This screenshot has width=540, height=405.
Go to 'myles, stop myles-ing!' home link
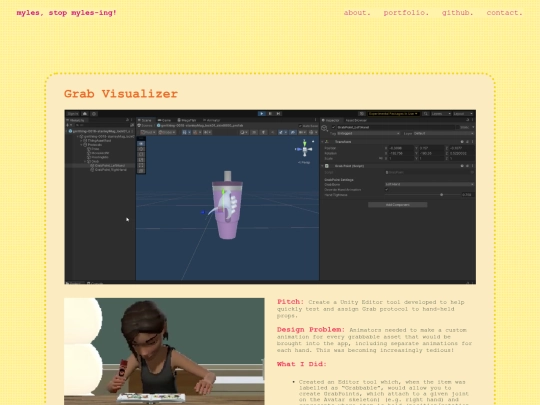point(66,13)
